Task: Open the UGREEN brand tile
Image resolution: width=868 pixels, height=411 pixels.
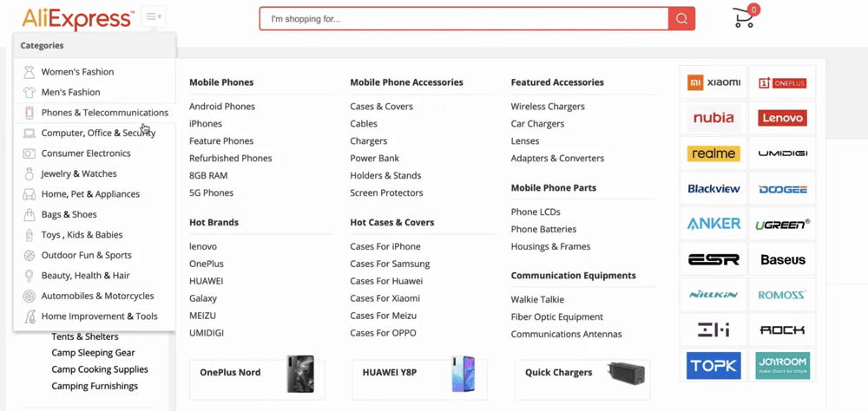Action: click(782, 224)
